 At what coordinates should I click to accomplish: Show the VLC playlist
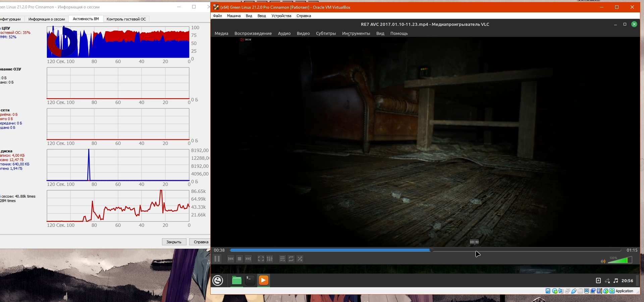coord(282,259)
